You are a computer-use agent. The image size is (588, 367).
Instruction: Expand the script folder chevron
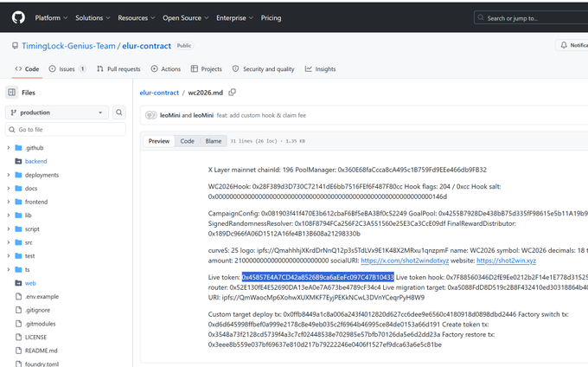pyautogui.click(x=9, y=229)
